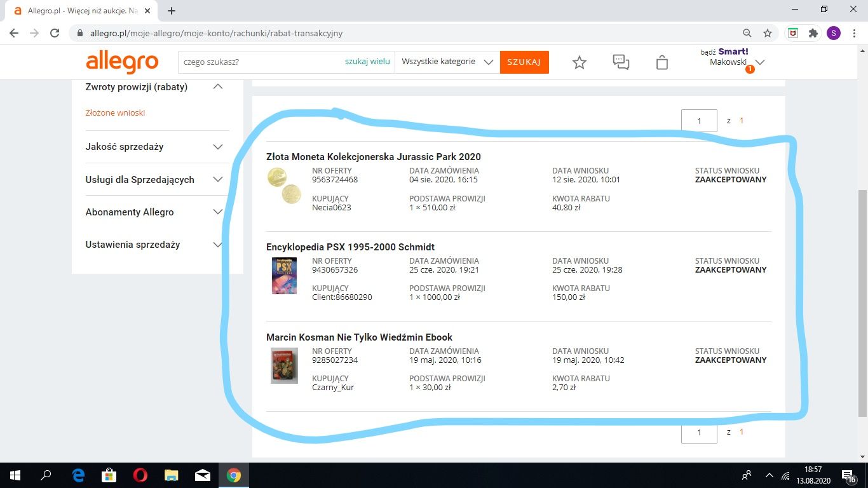Click the czego szukasz search field
The width and height of the screenshot is (868, 488).
[261, 62]
